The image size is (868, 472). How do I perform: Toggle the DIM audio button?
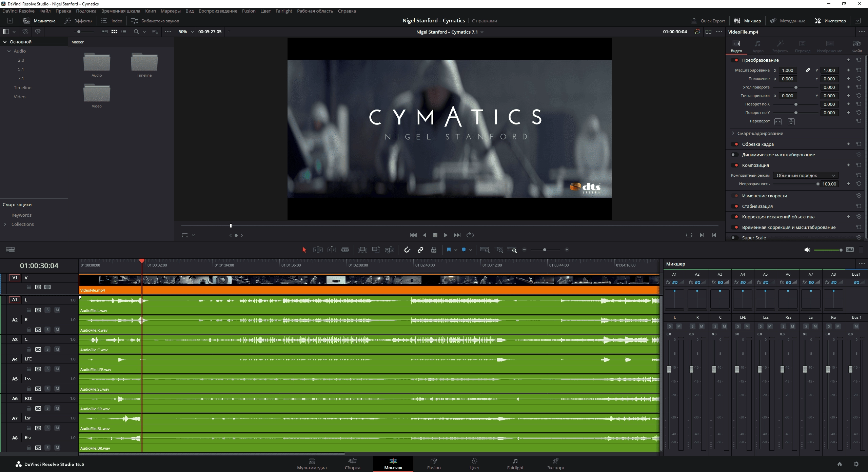(x=850, y=250)
